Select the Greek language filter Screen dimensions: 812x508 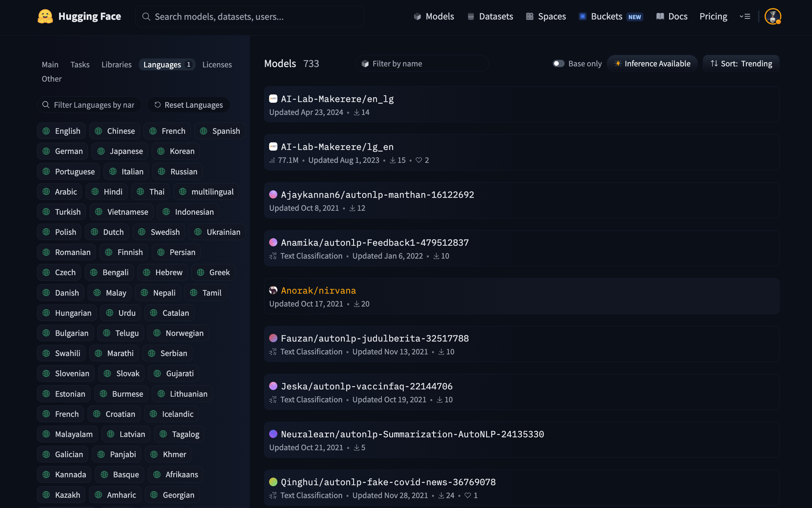click(x=213, y=272)
